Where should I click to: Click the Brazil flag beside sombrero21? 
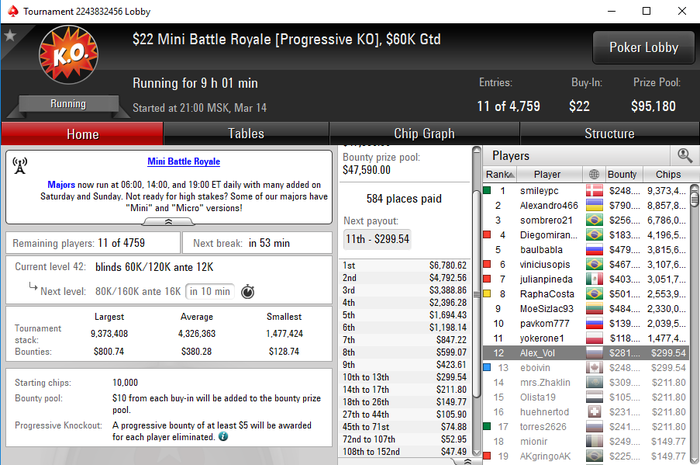pos(594,220)
